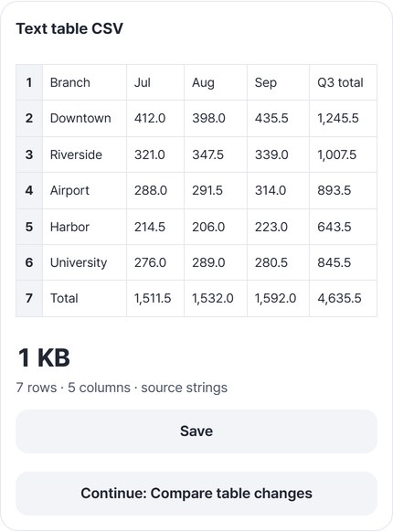Click Harbor Q3 total 643.5
The image size is (393, 532).
tap(343, 227)
